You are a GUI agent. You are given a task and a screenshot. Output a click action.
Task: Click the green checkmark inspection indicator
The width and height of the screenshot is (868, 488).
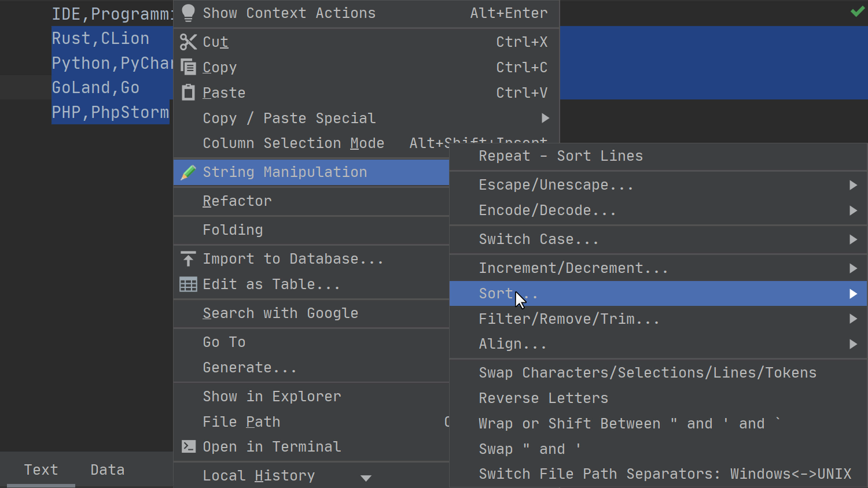[857, 12]
